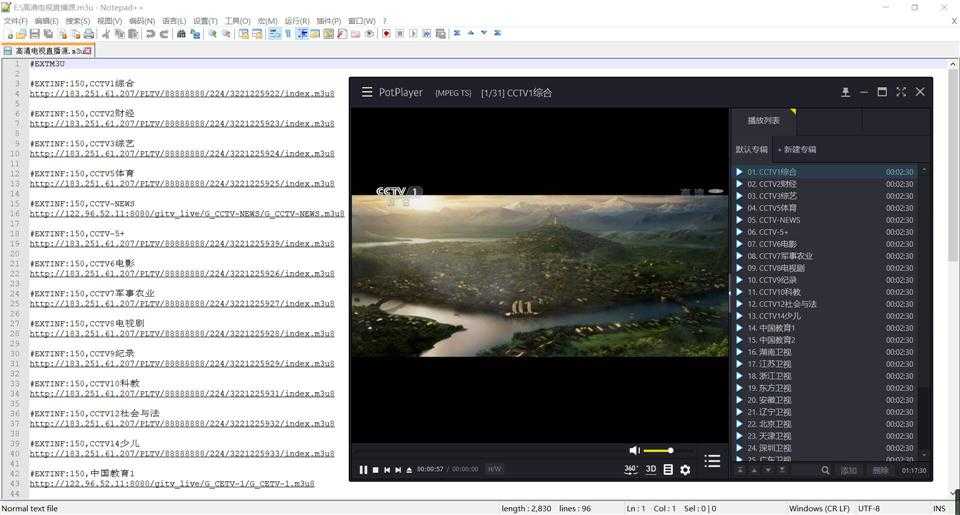Toggle 360° video mode
This screenshot has width=960, height=515.
pyautogui.click(x=631, y=469)
